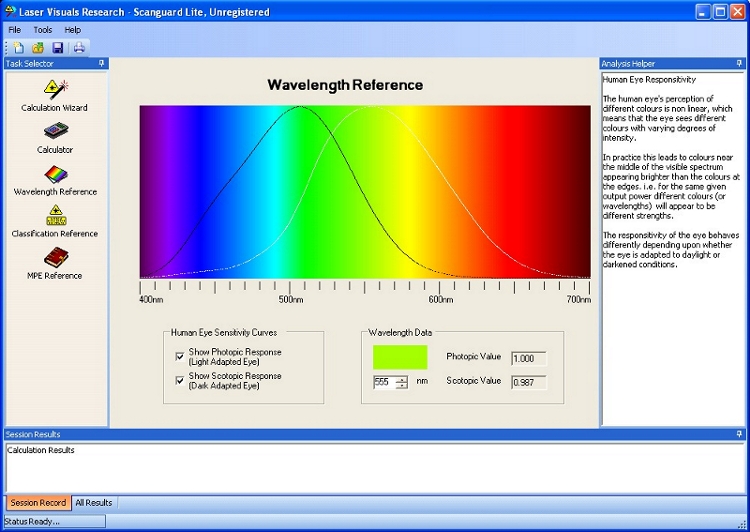Click the application icon in title bar
This screenshot has height=532, width=750.
[10, 11]
